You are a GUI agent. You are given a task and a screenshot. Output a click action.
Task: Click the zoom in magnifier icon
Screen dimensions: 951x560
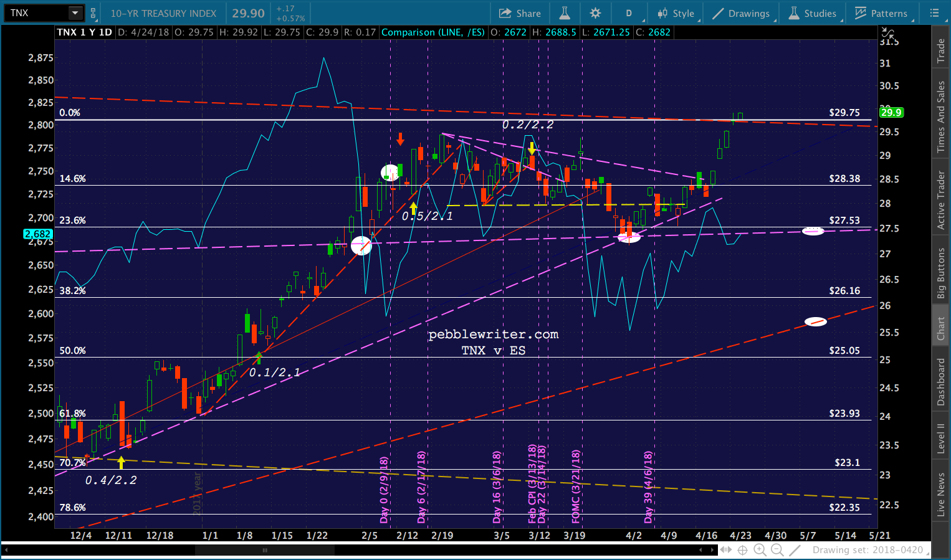760,550
